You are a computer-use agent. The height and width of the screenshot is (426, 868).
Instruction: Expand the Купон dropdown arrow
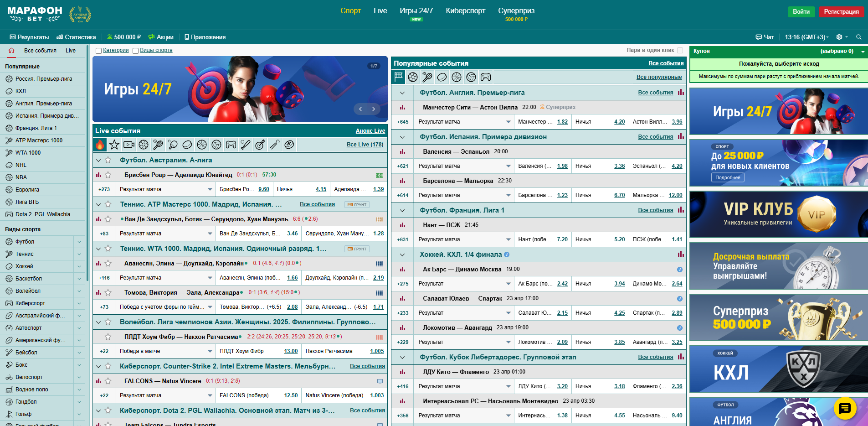(x=863, y=52)
